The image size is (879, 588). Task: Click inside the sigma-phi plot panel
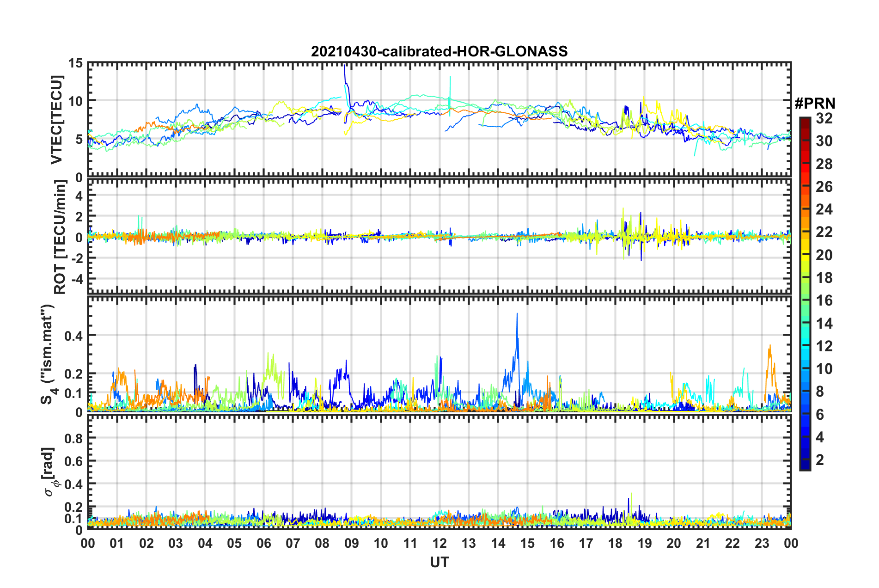click(x=439, y=472)
